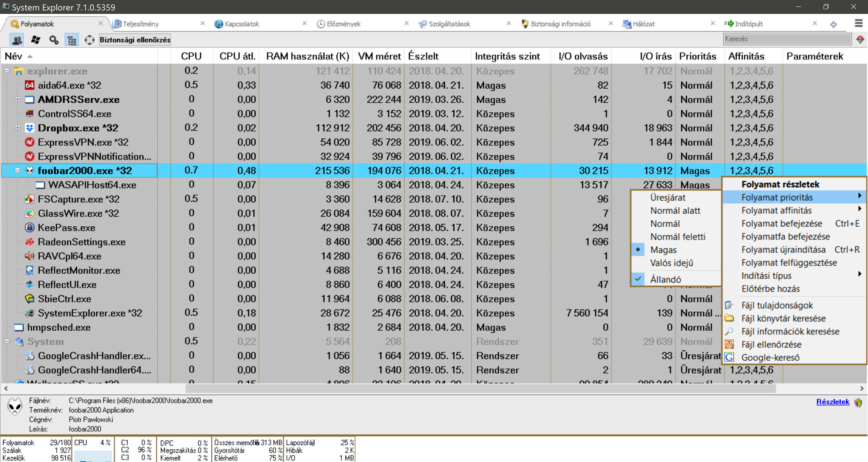The height and width of the screenshot is (462, 868).
Task: Collapse the explorer.exe tree node
Action: tap(7, 71)
